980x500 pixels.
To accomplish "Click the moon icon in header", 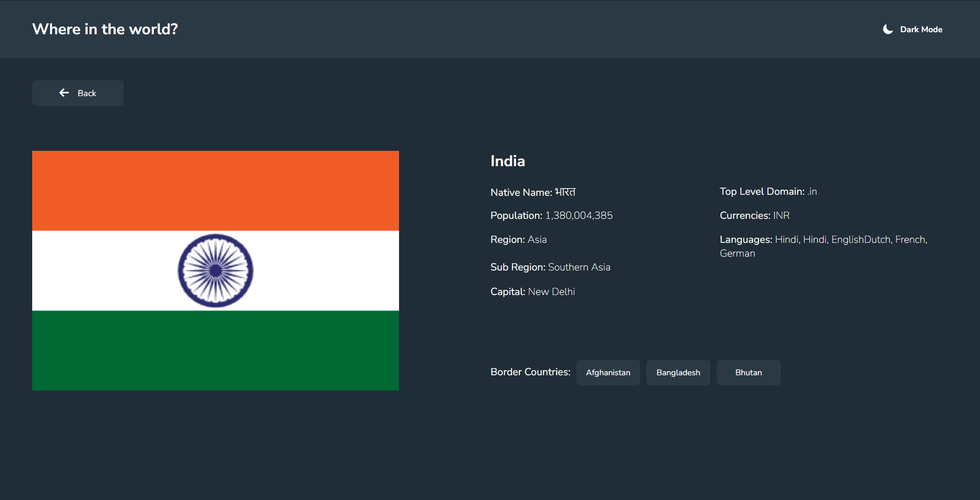I will click(x=888, y=29).
